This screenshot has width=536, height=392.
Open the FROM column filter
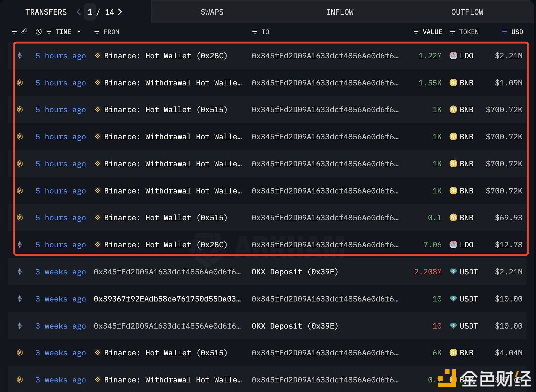coord(97,32)
